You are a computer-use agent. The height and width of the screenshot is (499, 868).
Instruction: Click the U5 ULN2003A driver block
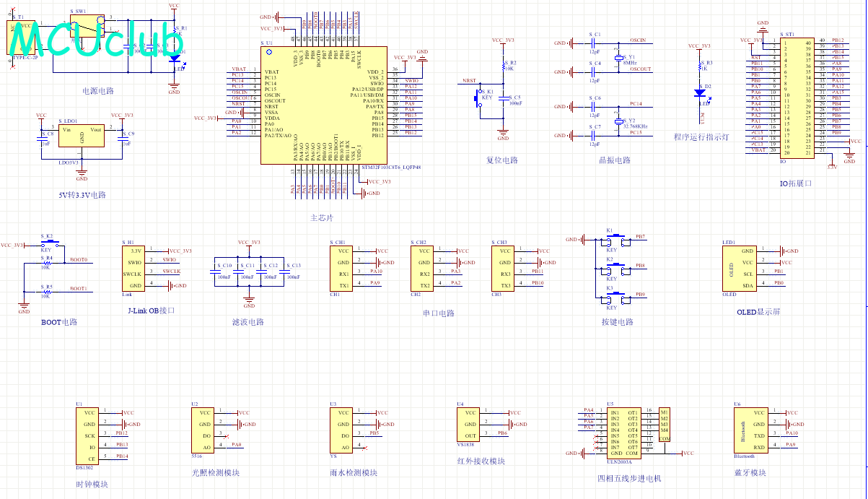coord(623,433)
